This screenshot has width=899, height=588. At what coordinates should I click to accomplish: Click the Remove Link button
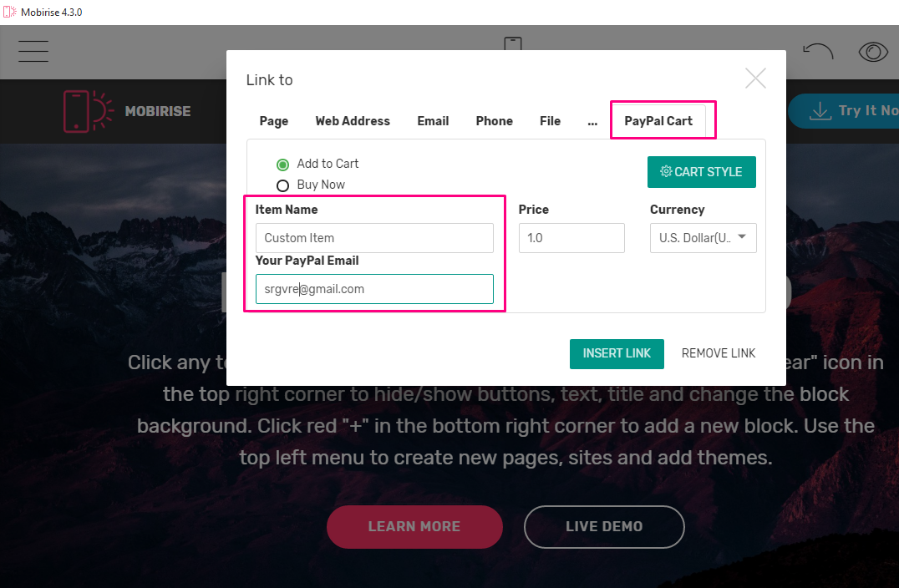coord(719,353)
